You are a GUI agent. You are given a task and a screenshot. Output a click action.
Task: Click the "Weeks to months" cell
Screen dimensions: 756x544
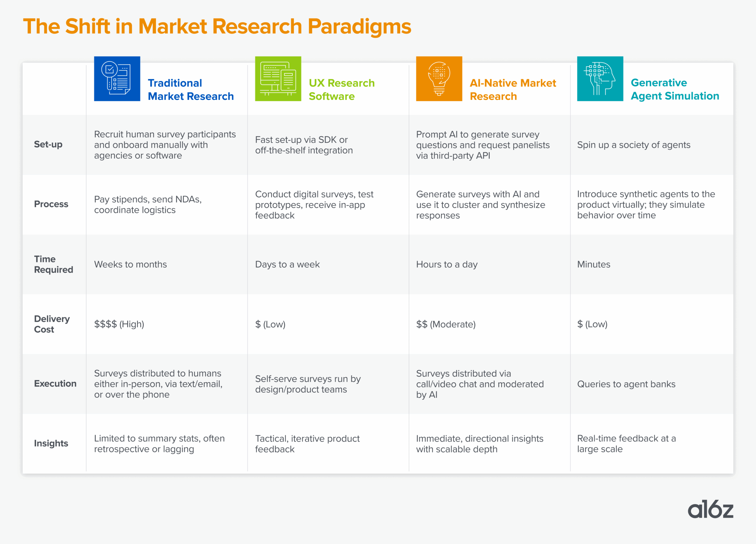pos(130,264)
